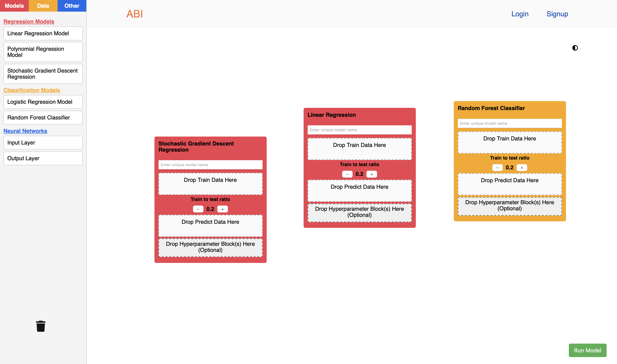Click the Neural Networks section heading
This screenshot has height=364, width=617.
tap(25, 131)
